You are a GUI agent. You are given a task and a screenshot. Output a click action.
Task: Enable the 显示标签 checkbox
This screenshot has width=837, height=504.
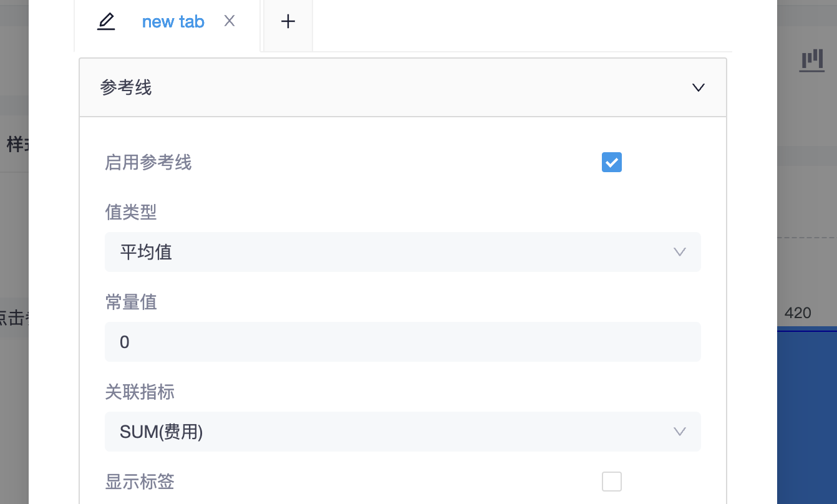[x=611, y=482]
